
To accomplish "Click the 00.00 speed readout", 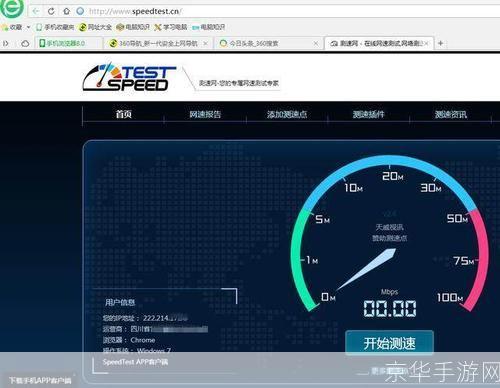I will click(x=390, y=308).
